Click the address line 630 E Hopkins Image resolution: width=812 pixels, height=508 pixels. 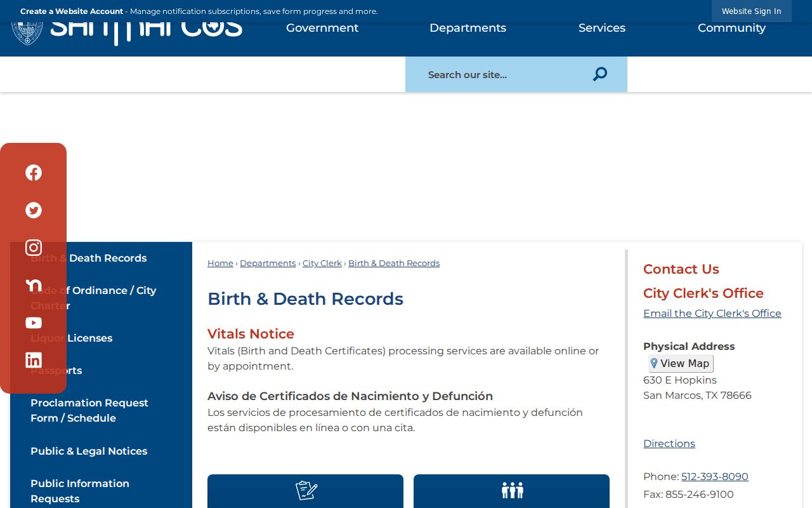pos(680,380)
